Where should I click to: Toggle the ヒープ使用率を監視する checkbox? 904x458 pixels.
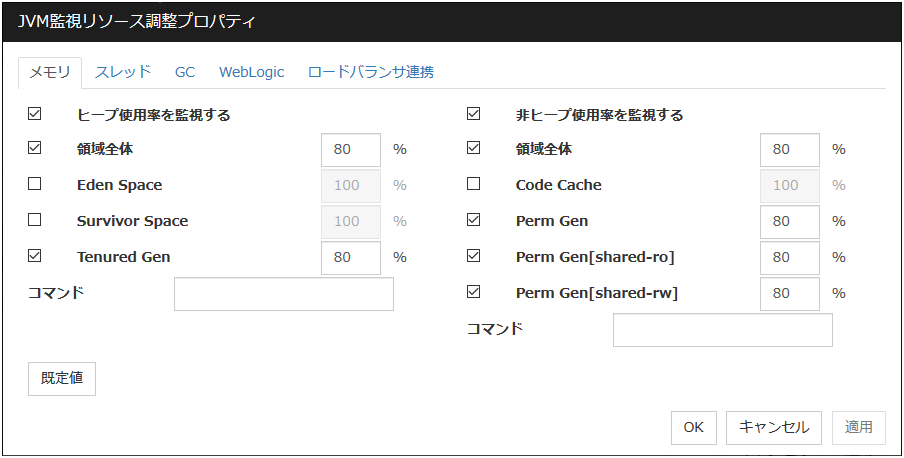[35, 114]
